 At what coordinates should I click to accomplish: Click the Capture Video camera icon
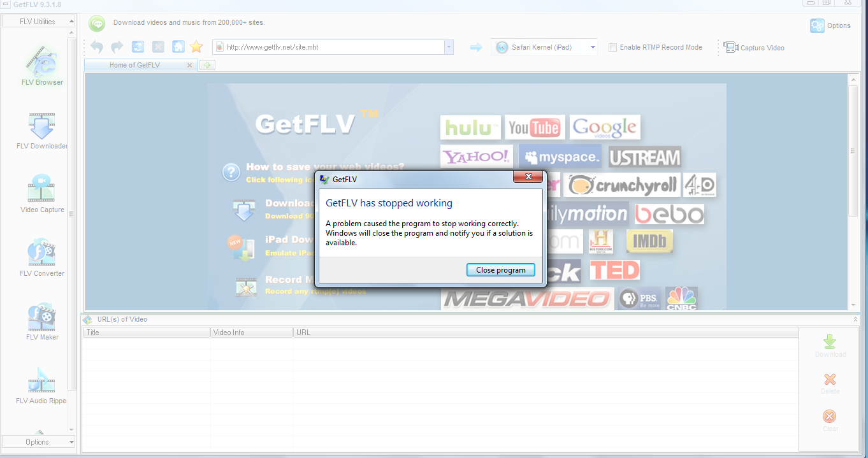click(x=730, y=47)
